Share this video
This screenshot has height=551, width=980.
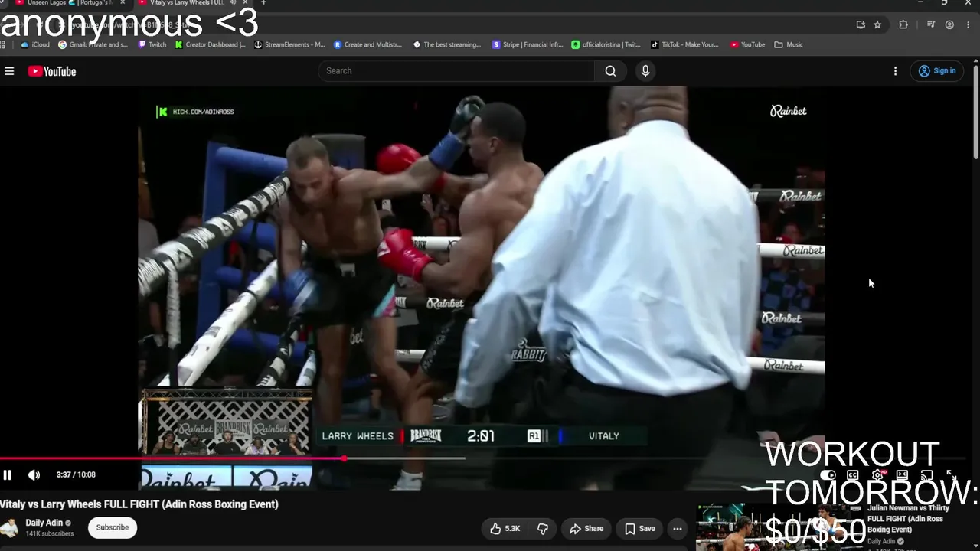click(x=586, y=528)
